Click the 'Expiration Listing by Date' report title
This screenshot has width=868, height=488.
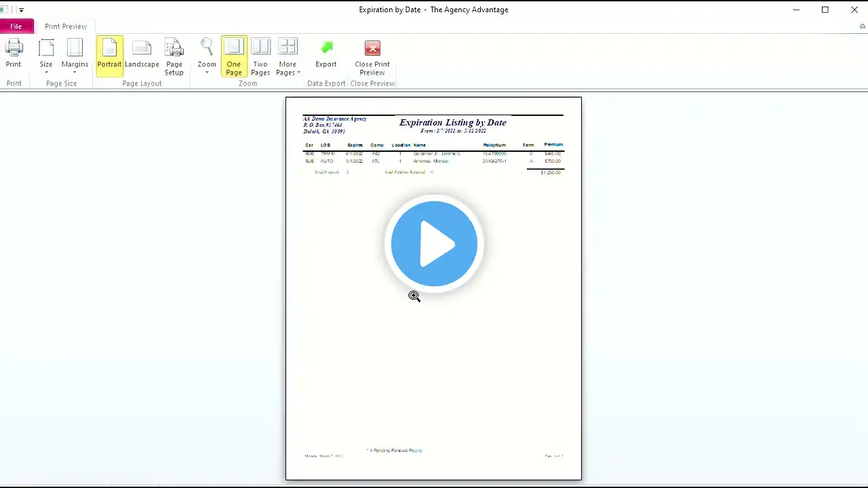pos(453,123)
